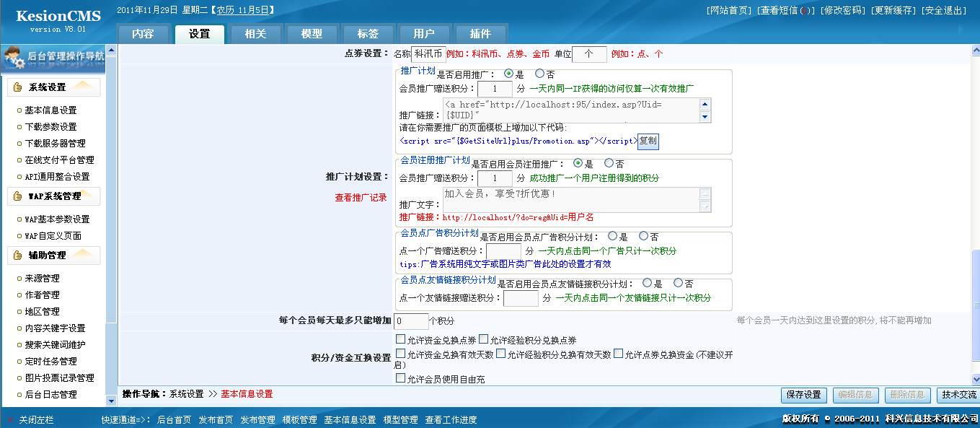
Task: Open the 插件 tab
Action: (481, 32)
